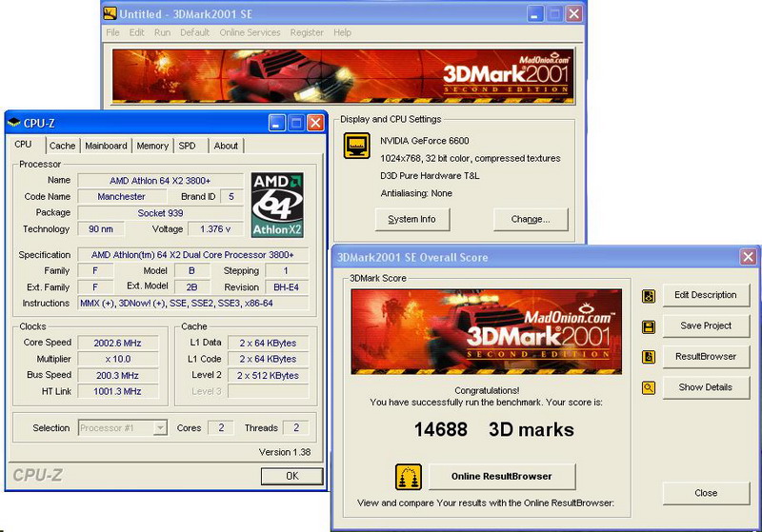Click the Brand ID value 5
Viewport: 762px width, 532px height.
coord(231,197)
